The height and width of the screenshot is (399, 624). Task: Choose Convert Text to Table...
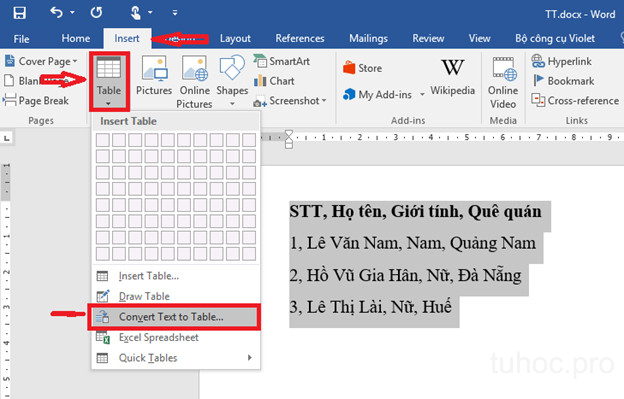[x=174, y=317]
